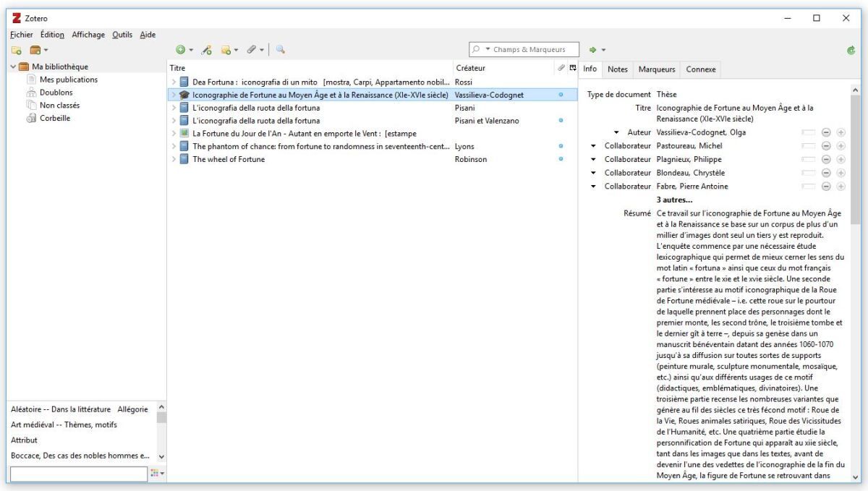The width and height of the screenshot is (868, 491).
Task: Open the colored tag selector menu icon
Action: click(x=156, y=474)
